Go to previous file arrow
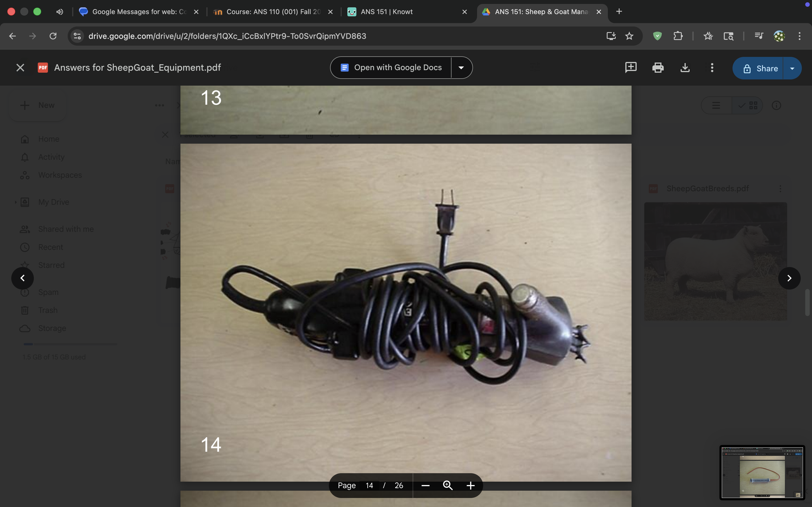The image size is (812, 507). [x=23, y=278]
